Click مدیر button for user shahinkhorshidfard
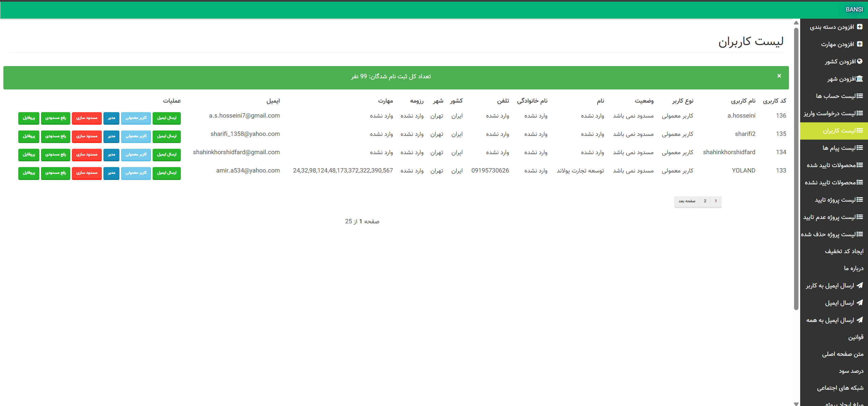 pyautogui.click(x=111, y=155)
